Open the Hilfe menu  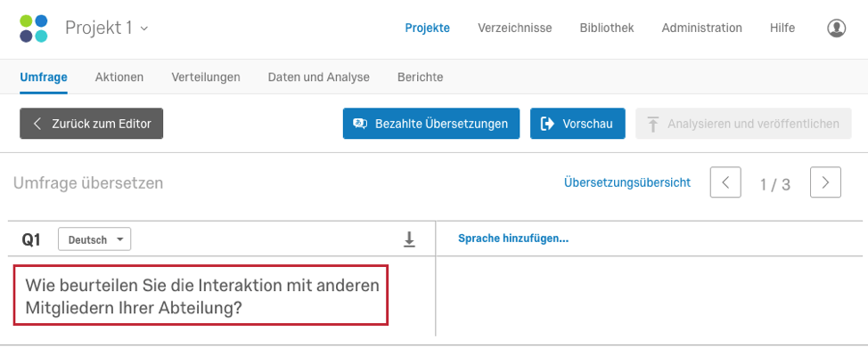[x=782, y=28]
